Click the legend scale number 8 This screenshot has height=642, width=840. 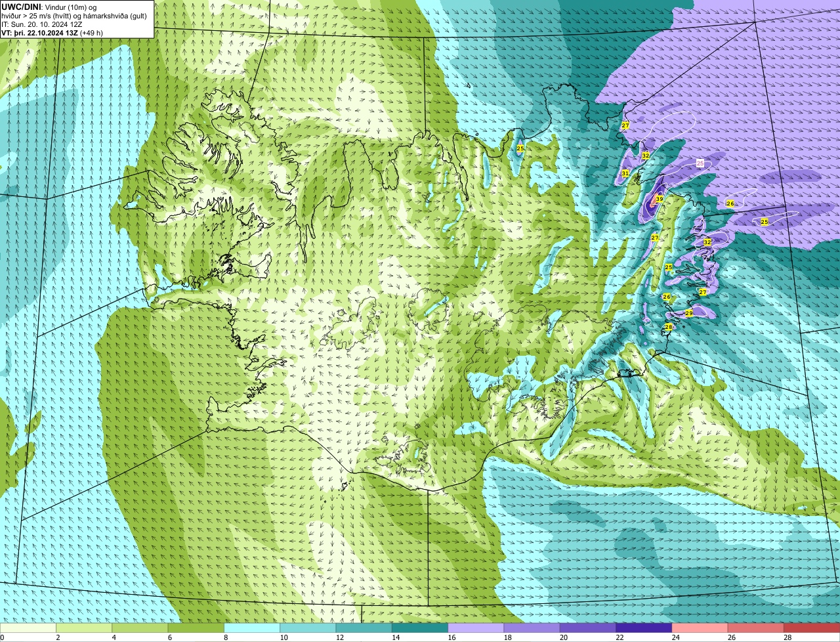(x=226, y=637)
